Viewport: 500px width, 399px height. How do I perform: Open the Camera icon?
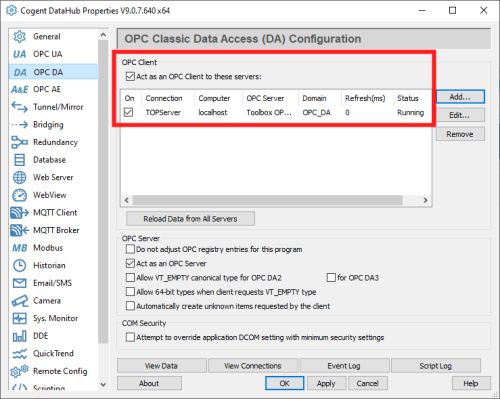coord(19,301)
